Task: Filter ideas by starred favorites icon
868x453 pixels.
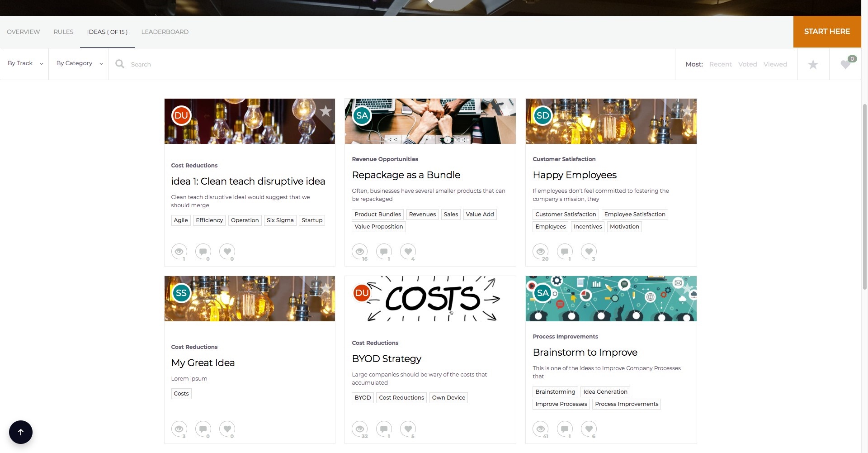Action: 813,64
